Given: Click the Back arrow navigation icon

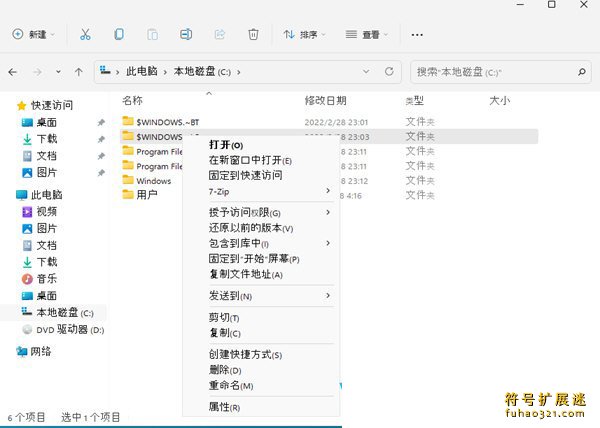Looking at the screenshot, I should coord(13,72).
